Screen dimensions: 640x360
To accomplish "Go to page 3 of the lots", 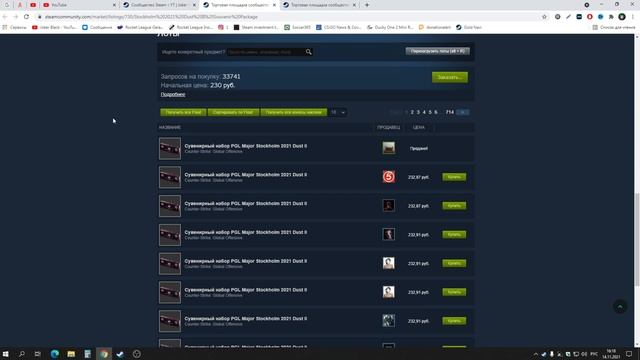I will pos(418,112).
